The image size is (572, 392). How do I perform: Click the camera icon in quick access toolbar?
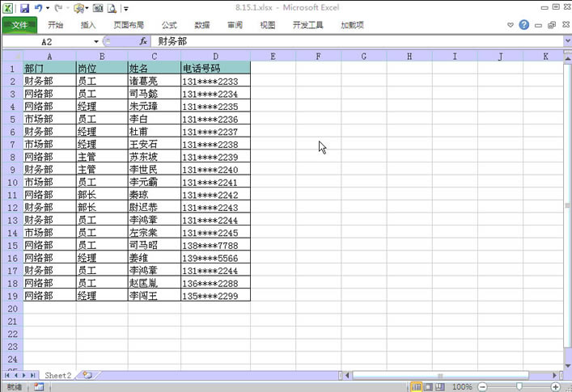click(98, 8)
